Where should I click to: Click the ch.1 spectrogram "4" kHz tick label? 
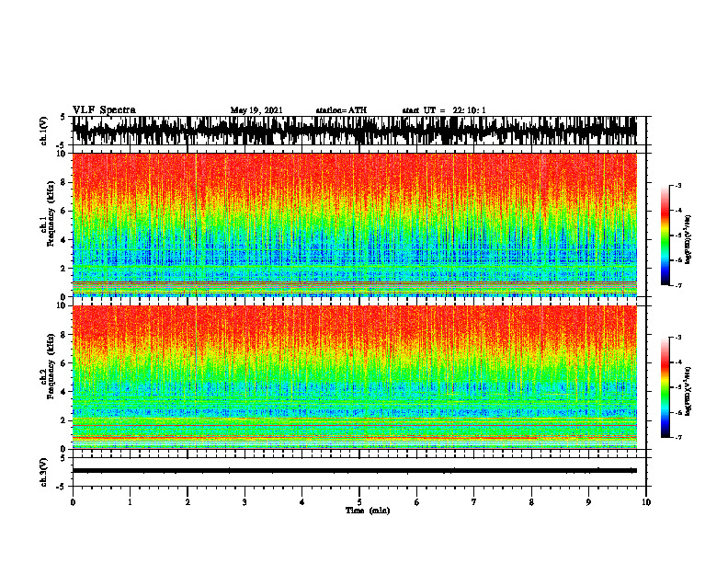click(64, 240)
